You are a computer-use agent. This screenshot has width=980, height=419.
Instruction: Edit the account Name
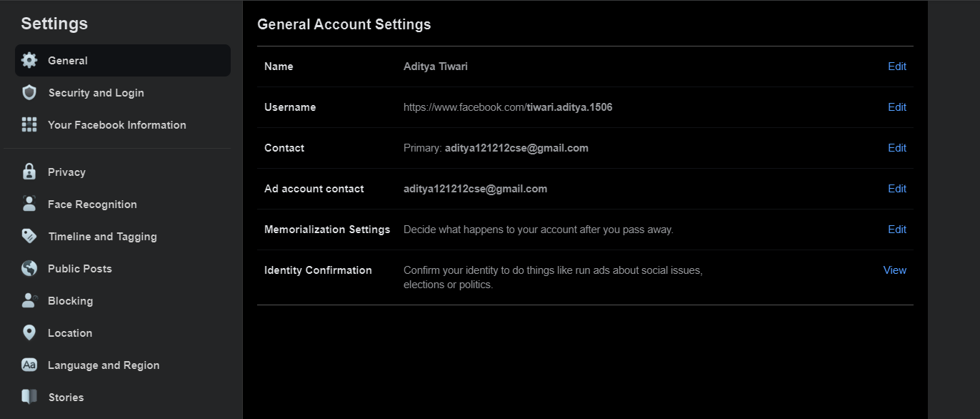point(896,66)
